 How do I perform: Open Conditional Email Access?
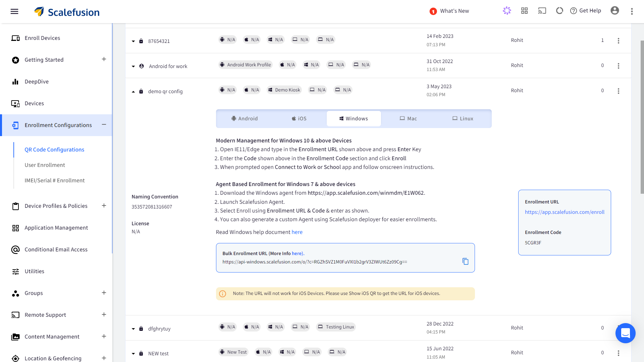56,249
